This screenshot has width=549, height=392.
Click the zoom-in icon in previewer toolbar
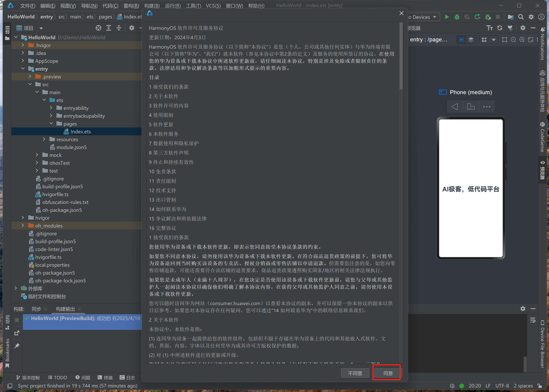coord(522,40)
